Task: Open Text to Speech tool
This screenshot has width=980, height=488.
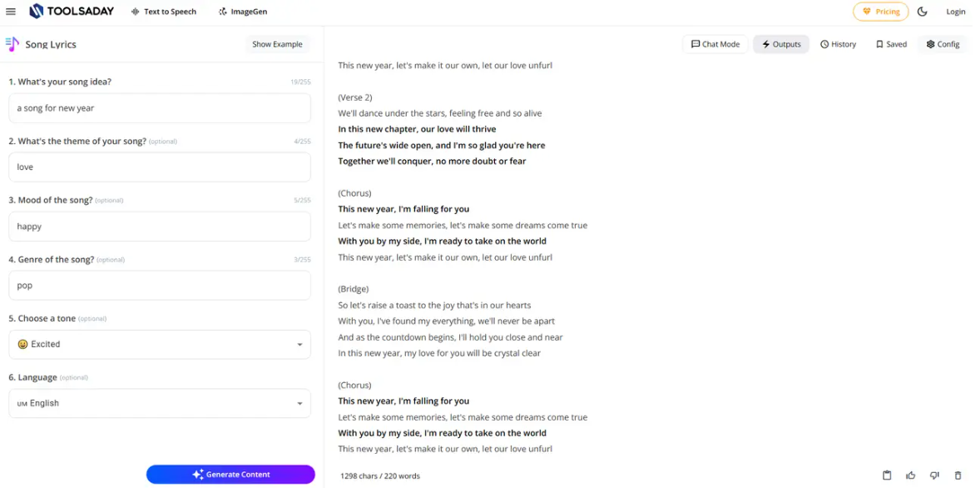Action: click(x=164, y=12)
